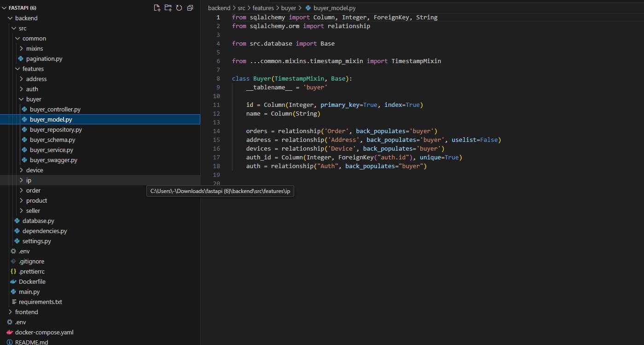The height and width of the screenshot is (345, 644).
Task: Click the Python icon in the breadcrumb bar
Action: point(308,8)
